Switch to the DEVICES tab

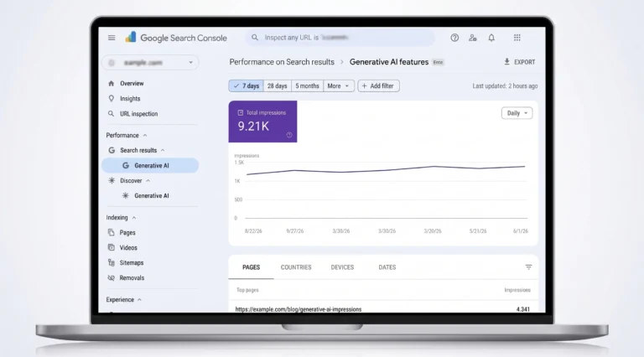pos(342,267)
